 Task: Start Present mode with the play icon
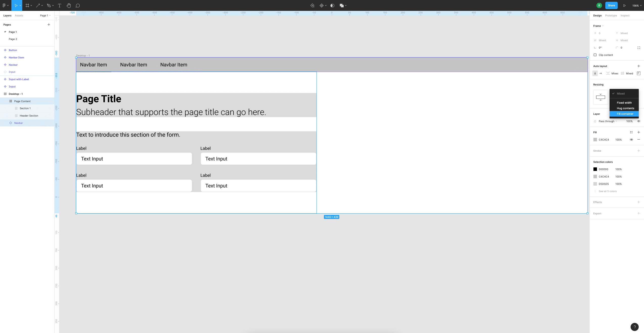pos(625,5)
